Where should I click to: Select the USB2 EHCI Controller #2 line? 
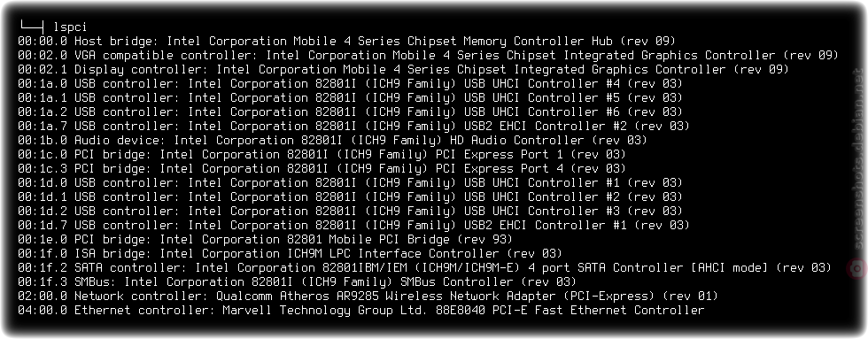point(353,126)
